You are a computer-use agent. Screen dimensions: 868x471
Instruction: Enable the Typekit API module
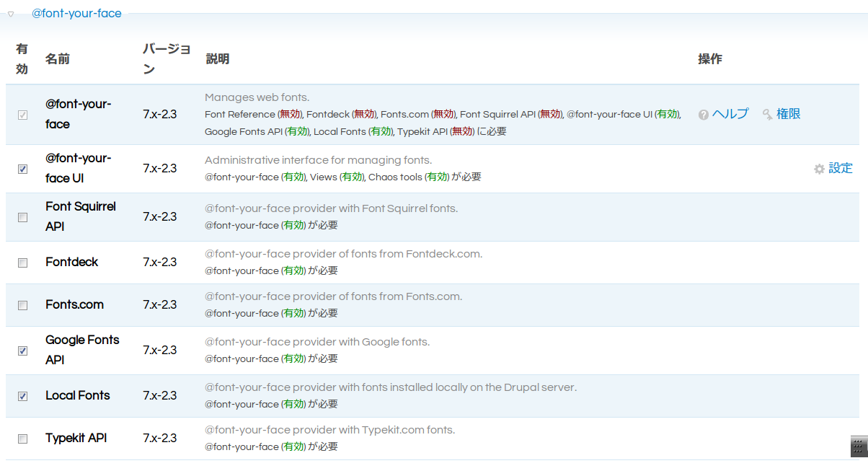point(22,438)
